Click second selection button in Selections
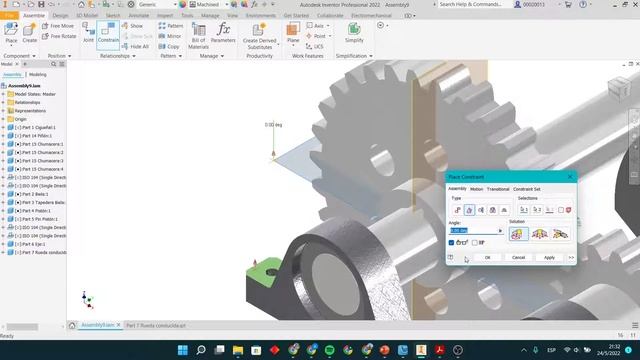The image size is (640, 360). pyautogui.click(x=537, y=210)
